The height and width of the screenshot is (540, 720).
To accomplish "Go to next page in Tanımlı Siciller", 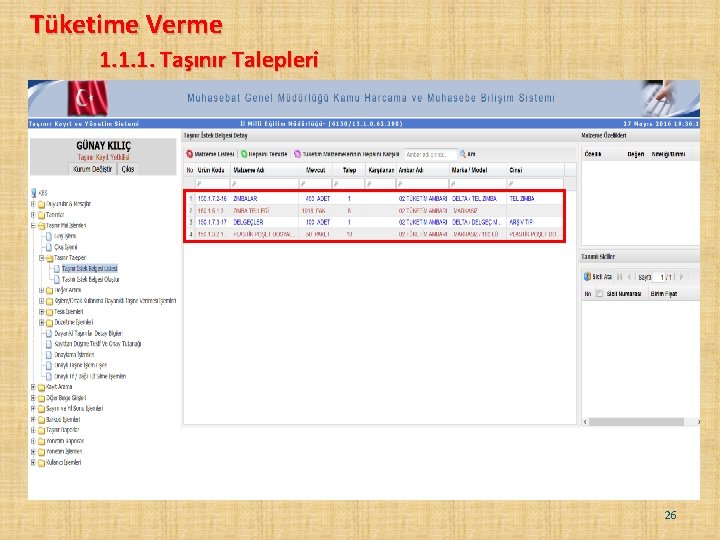I will [681, 276].
